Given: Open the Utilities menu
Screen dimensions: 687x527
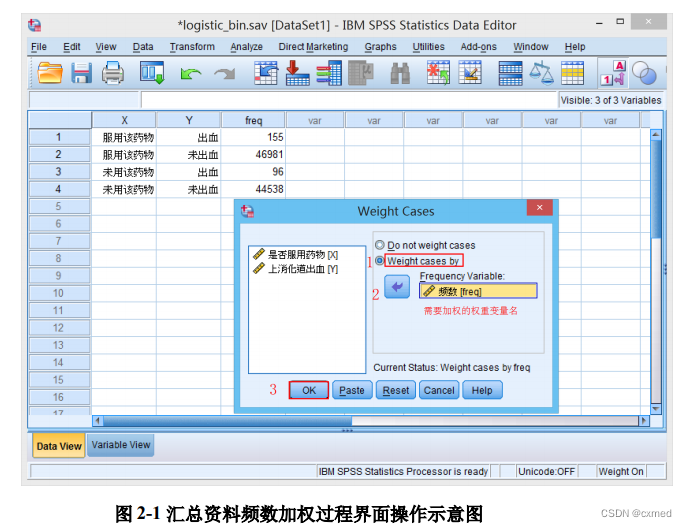Looking at the screenshot, I should (428, 47).
